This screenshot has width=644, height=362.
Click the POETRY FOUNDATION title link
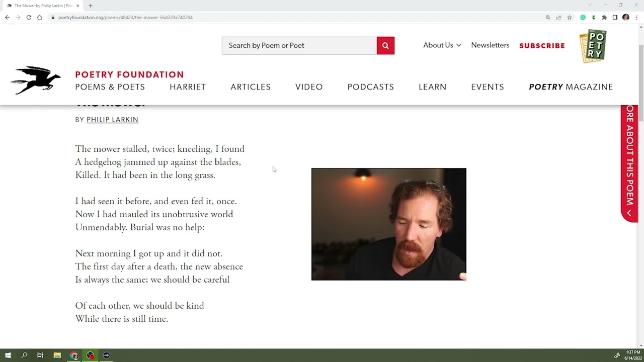pos(129,74)
